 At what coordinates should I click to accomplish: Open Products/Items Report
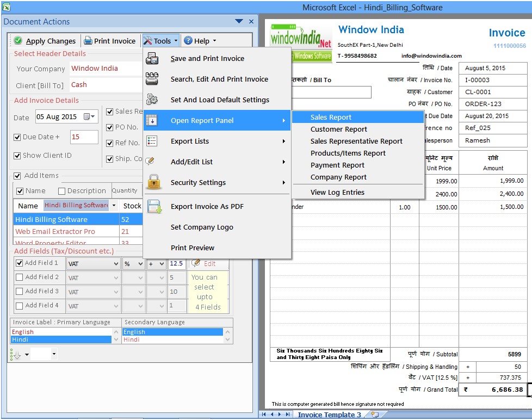[x=358, y=153]
